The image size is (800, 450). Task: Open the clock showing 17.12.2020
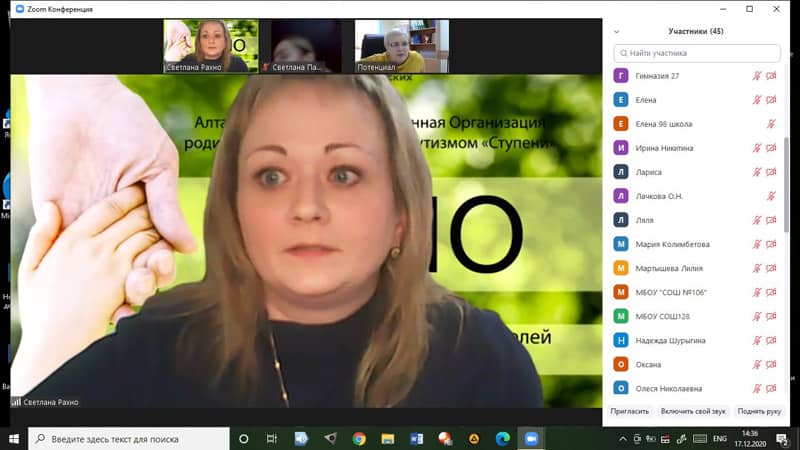coord(750,439)
